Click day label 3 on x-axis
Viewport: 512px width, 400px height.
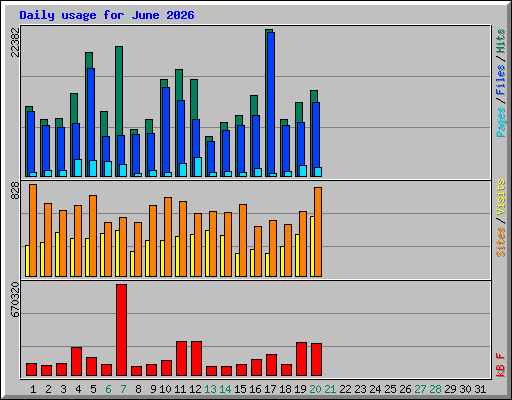pyautogui.click(x=63, y=389)
